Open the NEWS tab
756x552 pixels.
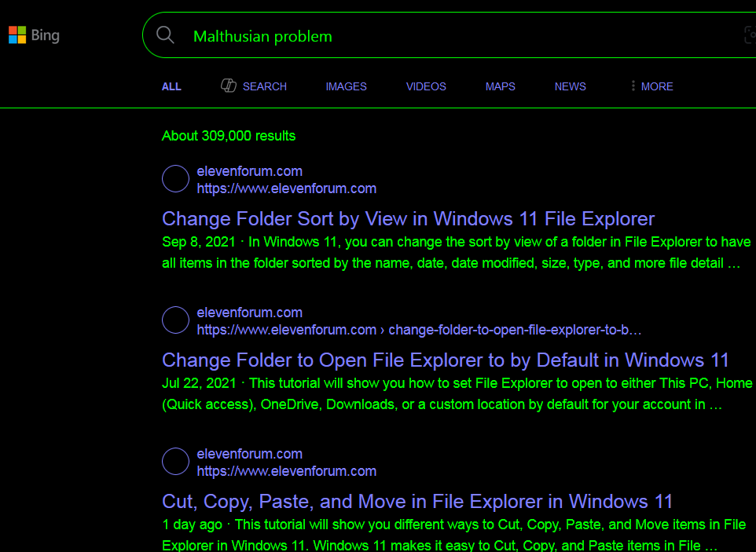[x=570, y=86]
